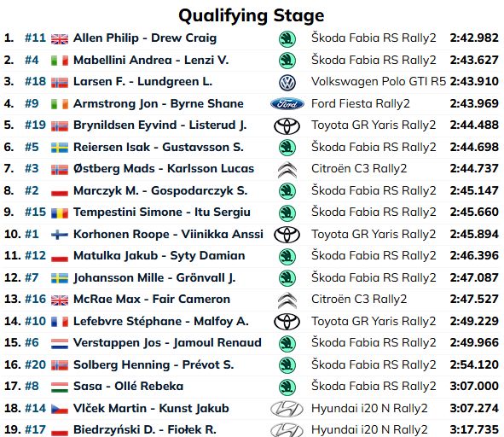Click the Citroën logo in Østberg Mads row
The width and height of the screenshot is (504, 437).
coord(287,170)
